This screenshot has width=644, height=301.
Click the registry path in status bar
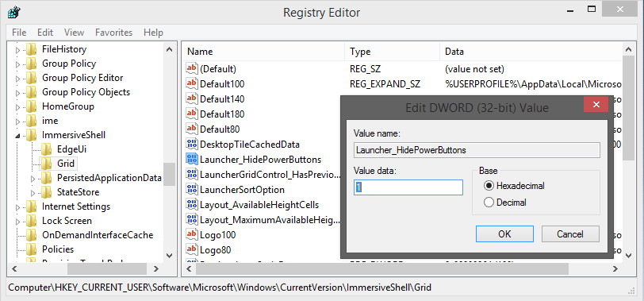(x=220, y=287)
